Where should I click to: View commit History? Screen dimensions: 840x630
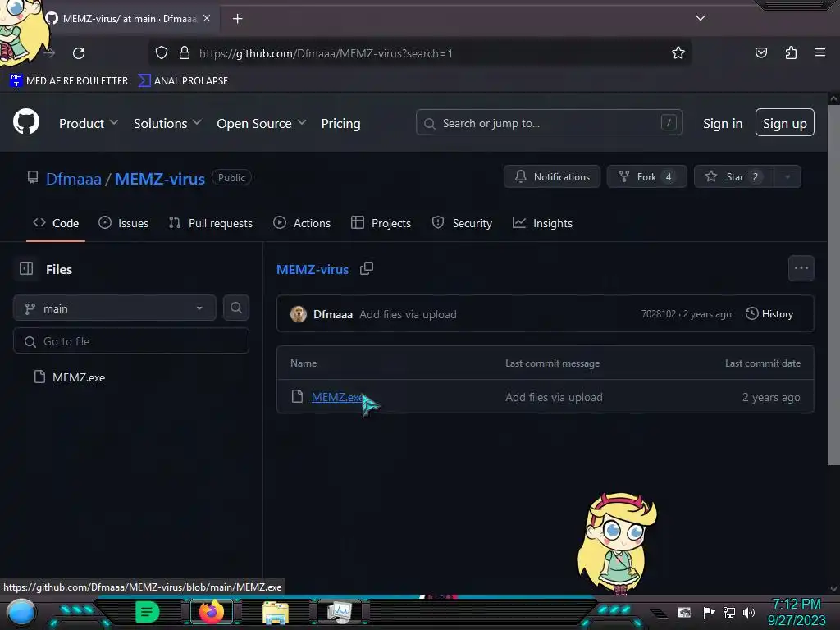tap(769, 313)
